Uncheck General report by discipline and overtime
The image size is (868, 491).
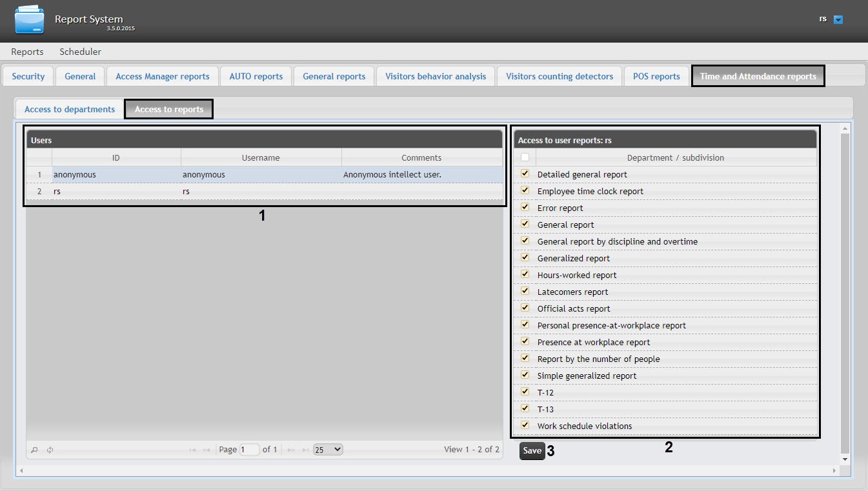click(525, 241)
